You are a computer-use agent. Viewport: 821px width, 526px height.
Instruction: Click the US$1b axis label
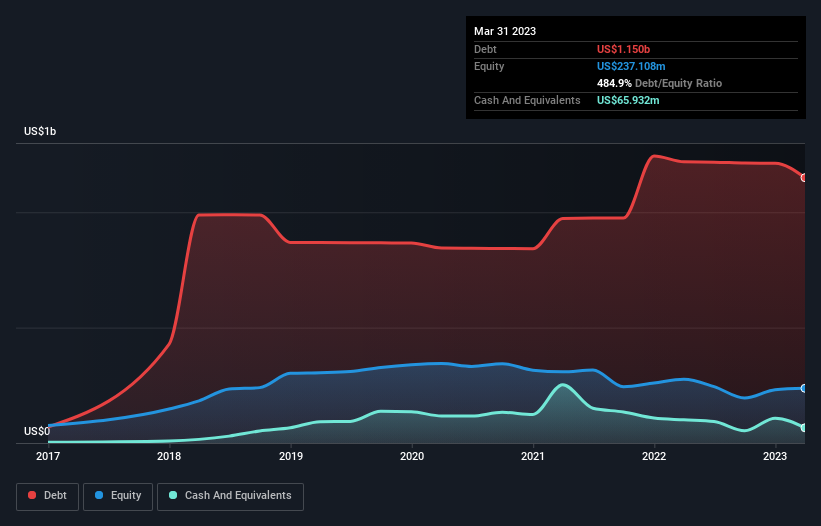(40, 131)
